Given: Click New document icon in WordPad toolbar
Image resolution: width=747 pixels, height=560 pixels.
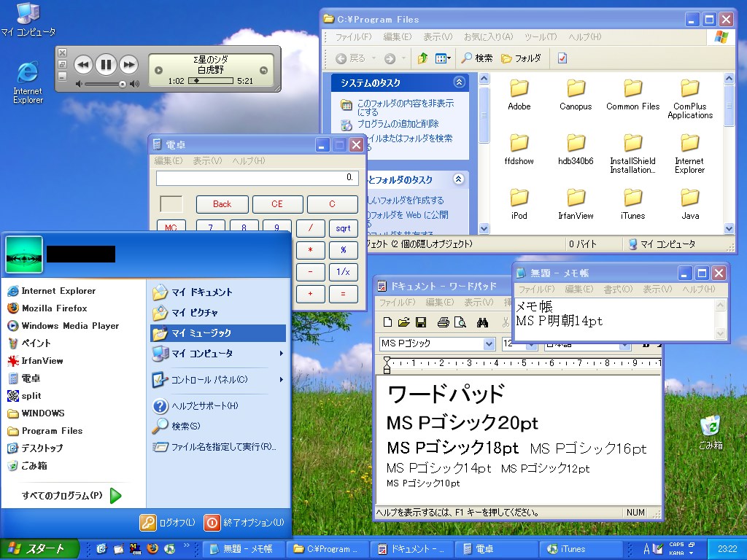Looking at the screenshot, I should click(388, 322).
